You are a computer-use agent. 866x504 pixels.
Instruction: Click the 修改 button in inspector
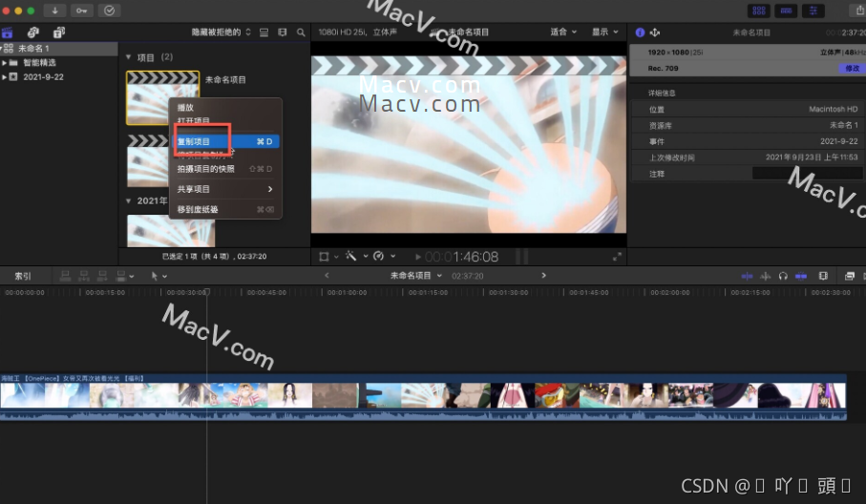click(852, 69)
